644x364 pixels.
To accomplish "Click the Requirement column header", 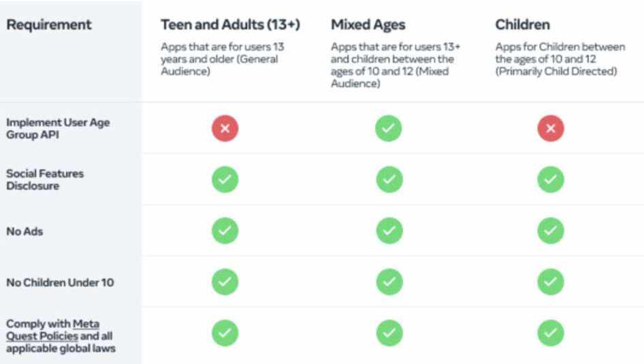I will 48,25.
